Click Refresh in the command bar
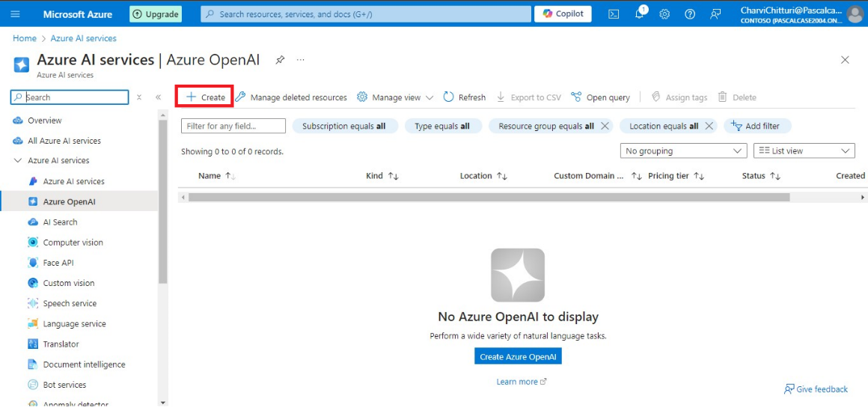Viewport: 868px width, 408px height. tap(465, 97)
